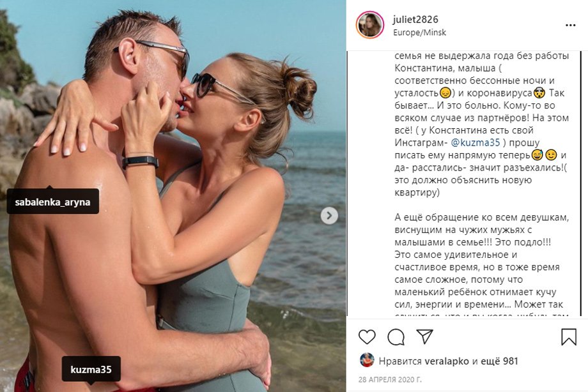
Task: Like the post with the heart icon
Action: [367, 337]
